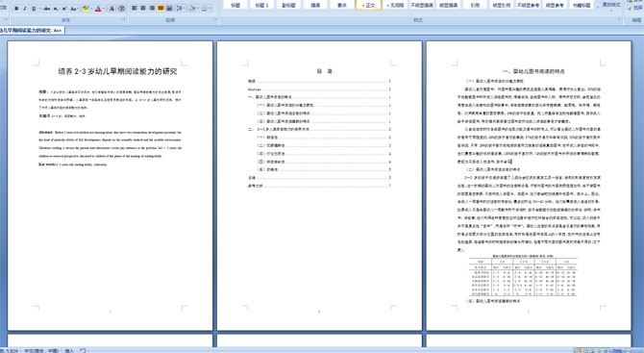Toggle bold formatting in Font group
The width and height of the screenshot is (644, 353).
click(16, 9)
